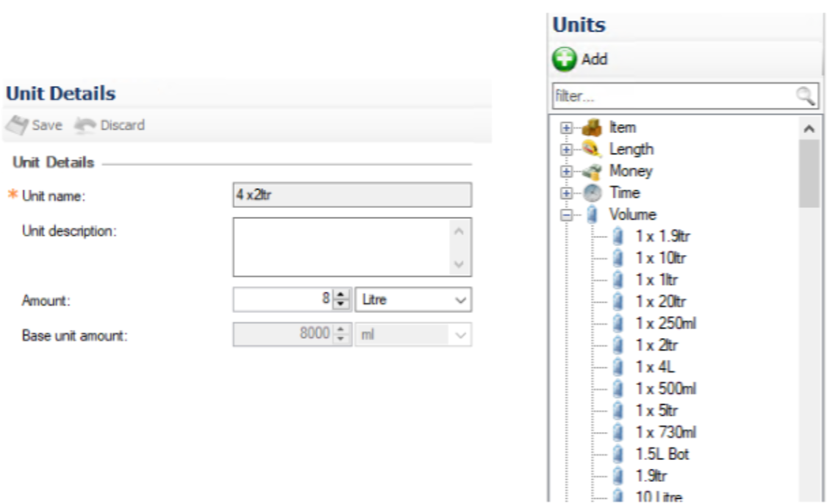Click the Discard undo arrow icon
This screenshot has width=827, height=504.
(85, 126)
